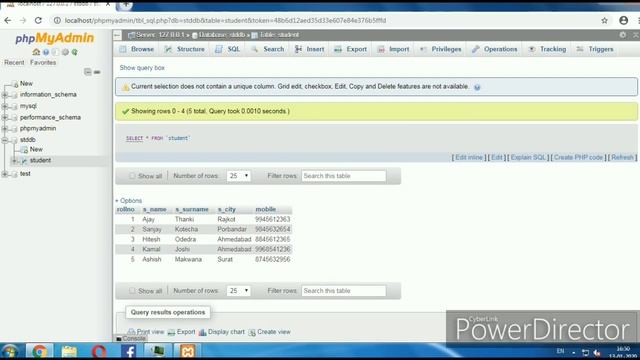The image size is (640, 360).
Task: Open the navigation settings gear icon
Action: pos(65,52)
